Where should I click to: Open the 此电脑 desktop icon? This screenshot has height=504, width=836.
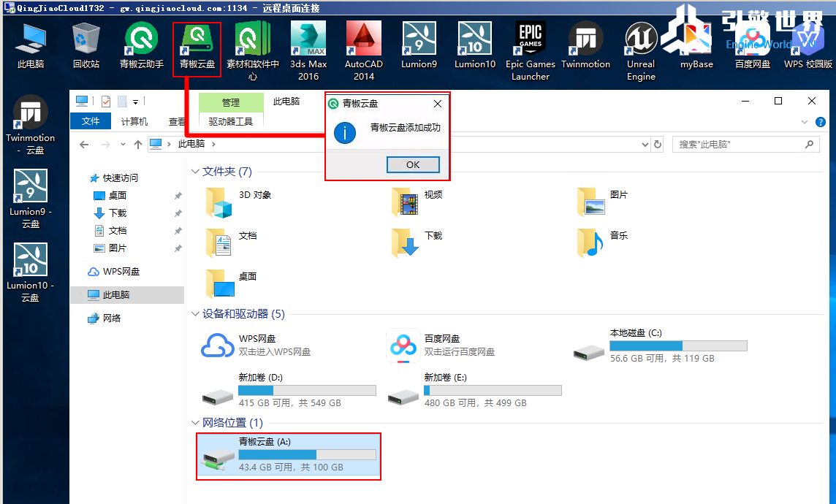31,46
